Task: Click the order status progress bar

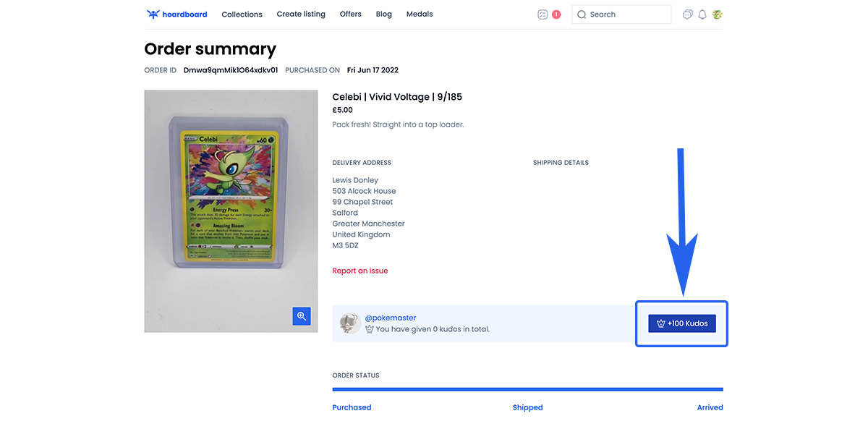Action: [527, 389]
